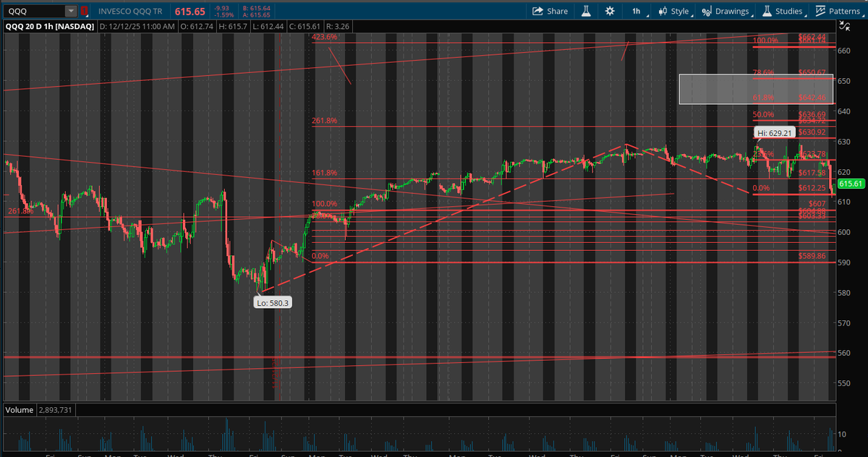868x457 pixels.
Task: Click the 560 price axis label
Action: coord(843,353)
